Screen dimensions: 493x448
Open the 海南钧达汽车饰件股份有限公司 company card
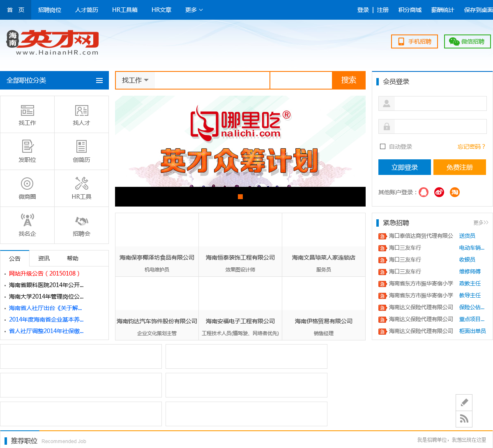pyautogui.click(x=157, y=308)
